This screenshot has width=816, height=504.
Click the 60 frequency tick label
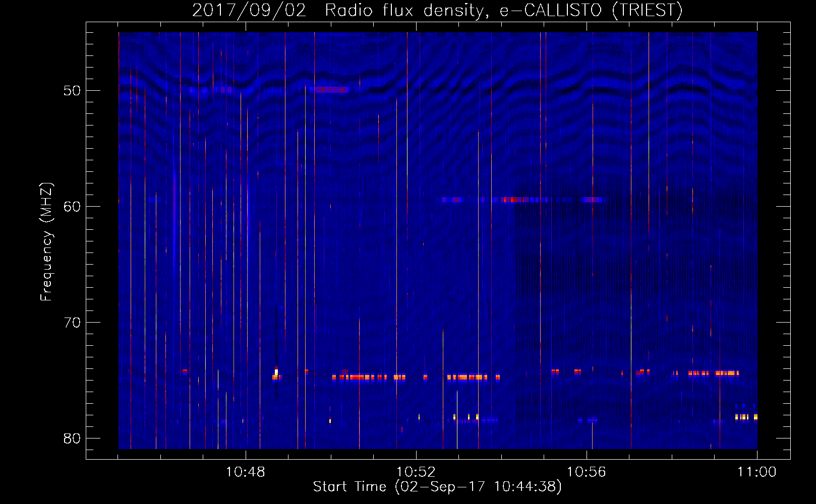(x=72, y=207)
